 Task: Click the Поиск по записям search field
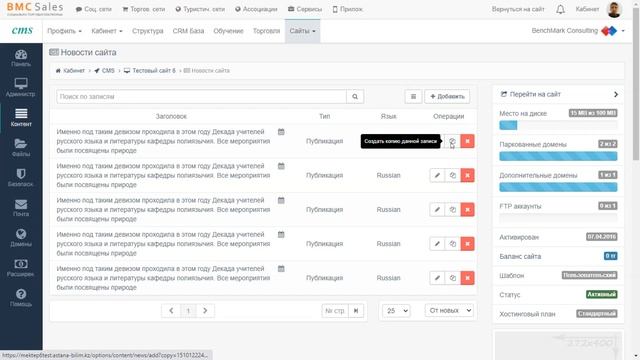(x=202, y=97)
